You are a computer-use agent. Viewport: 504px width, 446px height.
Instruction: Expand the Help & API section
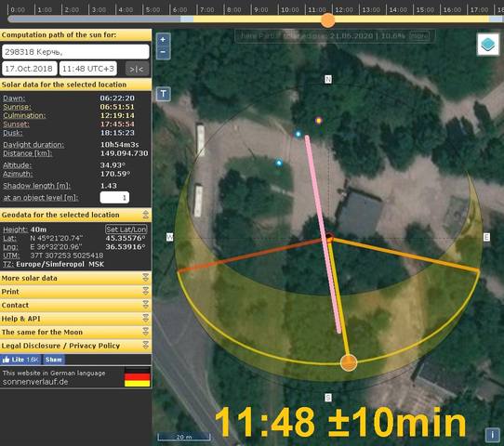pos(75,319)
